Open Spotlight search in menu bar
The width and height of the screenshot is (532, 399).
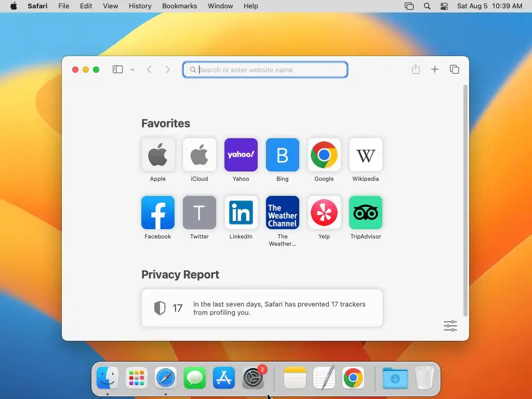click(427, 6)
